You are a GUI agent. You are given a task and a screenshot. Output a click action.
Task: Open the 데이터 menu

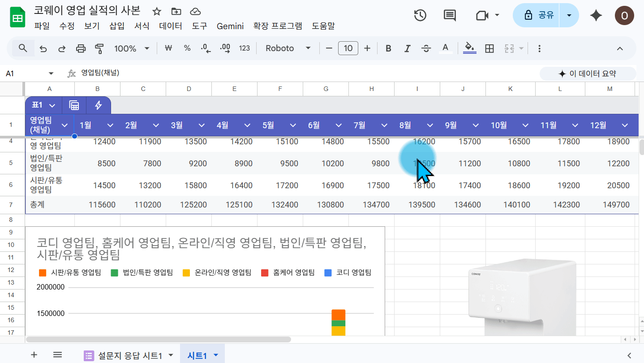(x=171, y=26)
